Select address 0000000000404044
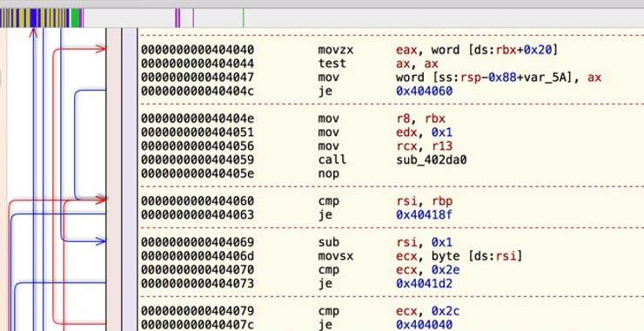 point(198,64)
